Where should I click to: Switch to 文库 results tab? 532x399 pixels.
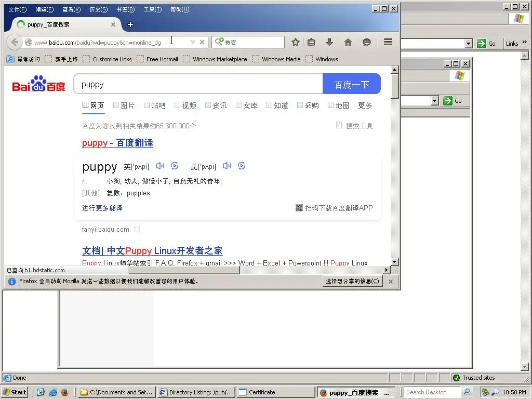[x=247, y=105]
